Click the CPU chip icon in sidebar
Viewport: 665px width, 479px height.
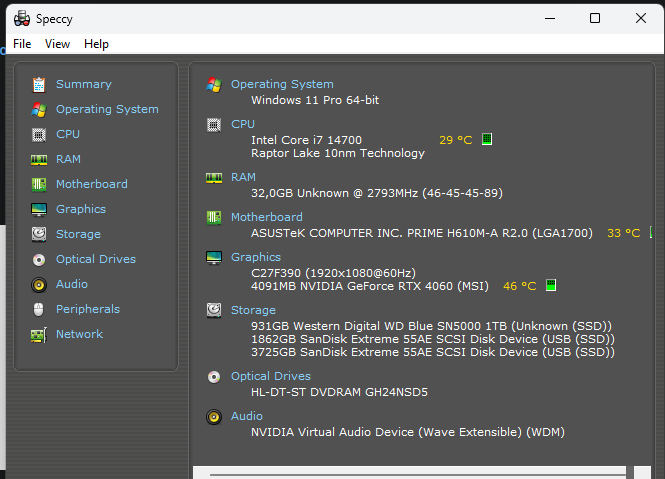(x=39, y=134)
